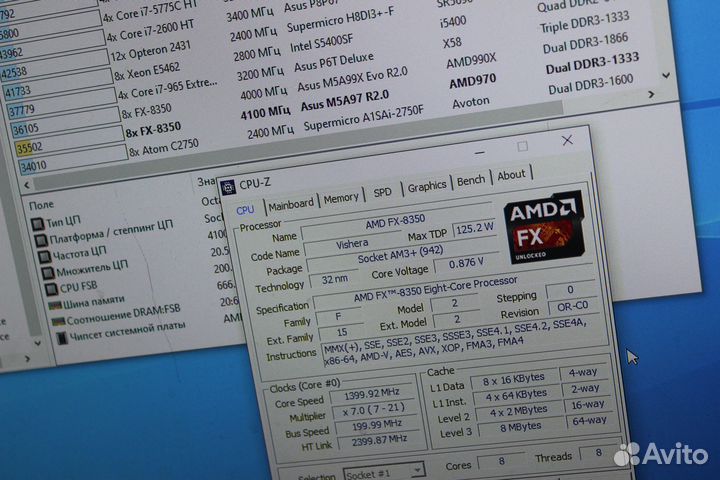Switch to the CPU tab in CPU-Z
This screenshot has height=480, width=720.
point(245,210)
